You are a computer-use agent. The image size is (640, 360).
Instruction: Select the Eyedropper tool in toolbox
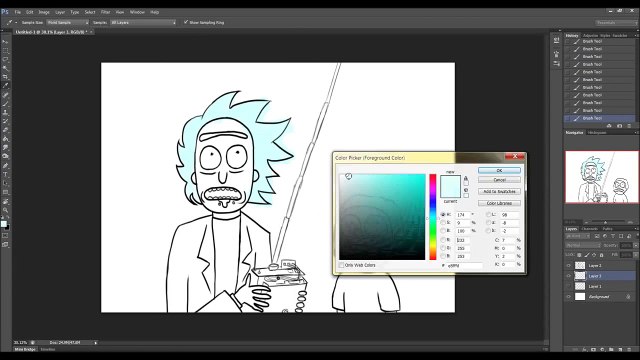coord(5,86)
